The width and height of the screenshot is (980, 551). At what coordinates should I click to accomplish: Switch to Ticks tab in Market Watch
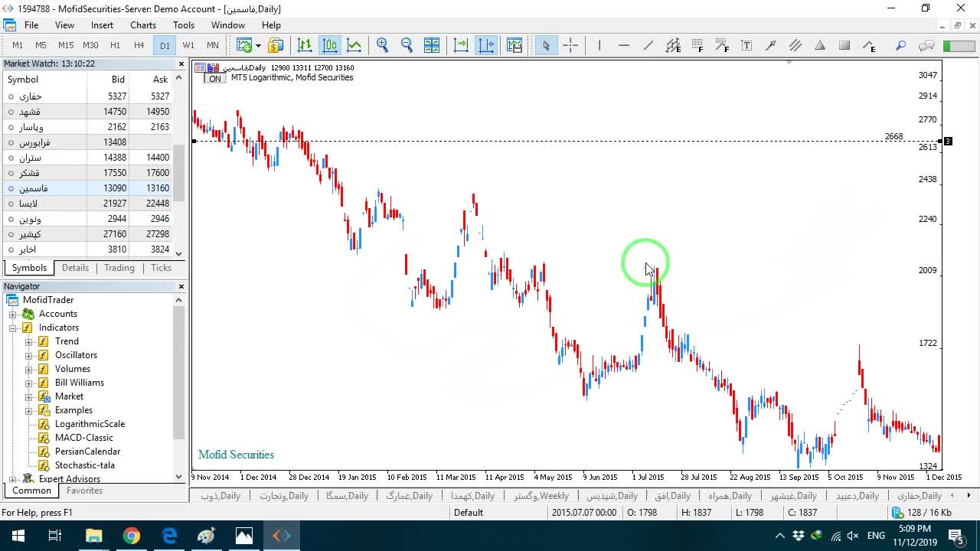coord(161,268)
